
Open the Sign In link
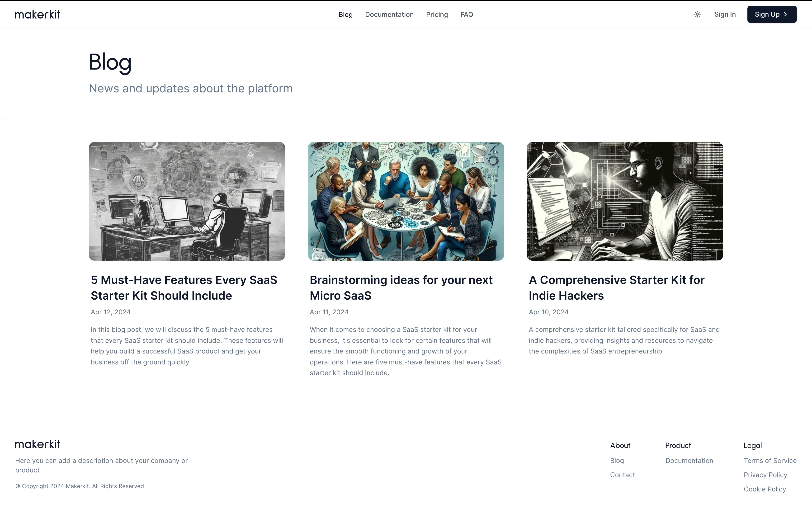click(x=725, y=14)
